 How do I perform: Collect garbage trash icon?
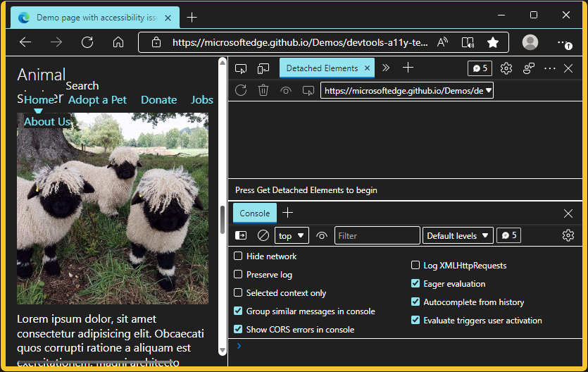tap(263, 90)
